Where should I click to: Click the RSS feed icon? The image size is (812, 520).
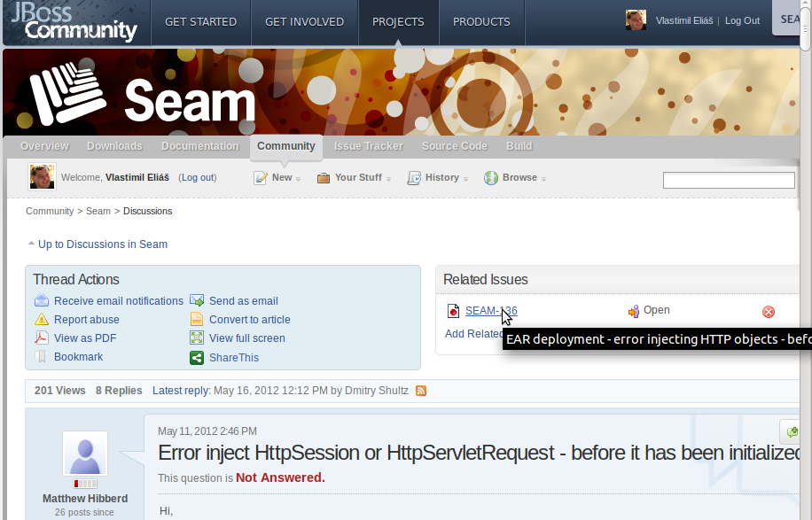click(421, 391)
